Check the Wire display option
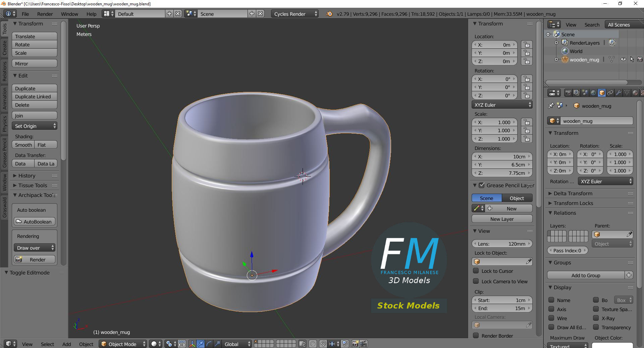Viewport: 644px width, 348px height. coord(551,318)
